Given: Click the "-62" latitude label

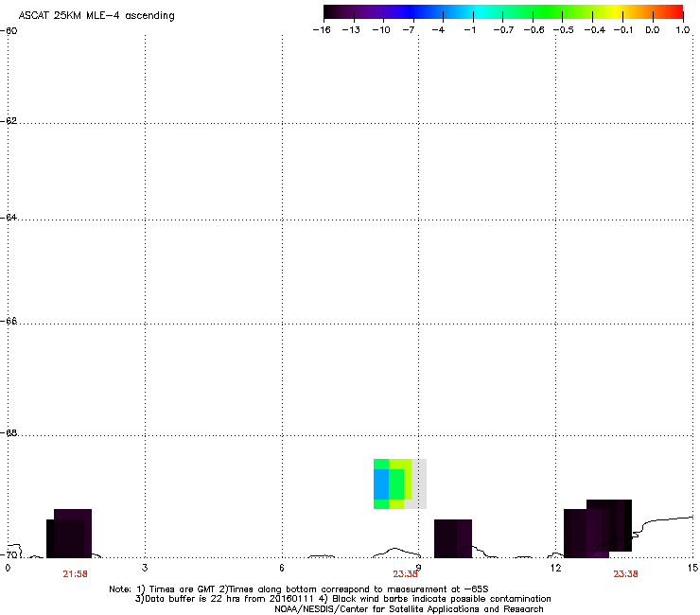Looking at the screenshot, I should (9, 121).
